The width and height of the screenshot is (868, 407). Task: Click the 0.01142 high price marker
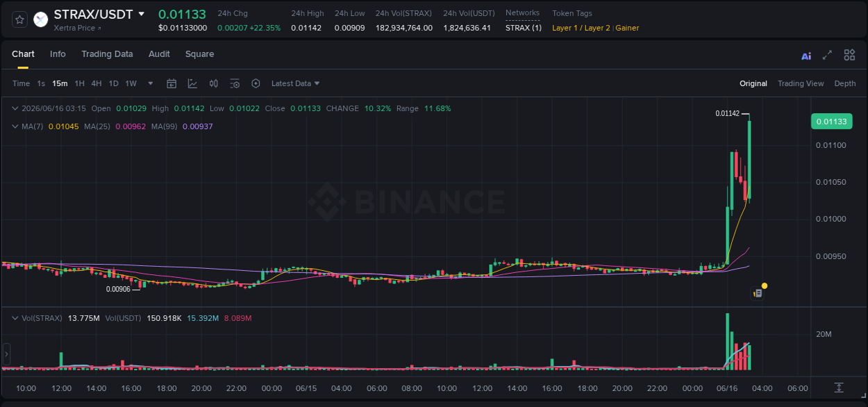click(x=728, y=113)
